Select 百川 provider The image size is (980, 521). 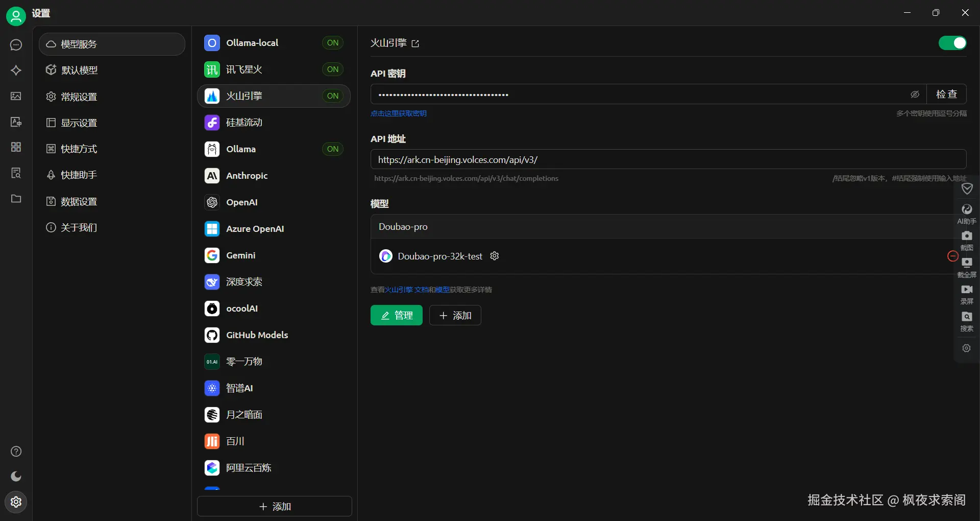tap(274, 441)
